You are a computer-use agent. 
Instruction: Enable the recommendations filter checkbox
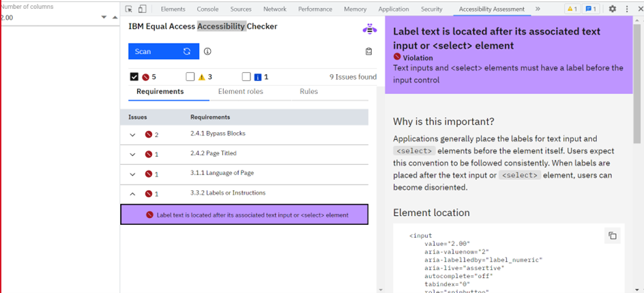point(246,77)
